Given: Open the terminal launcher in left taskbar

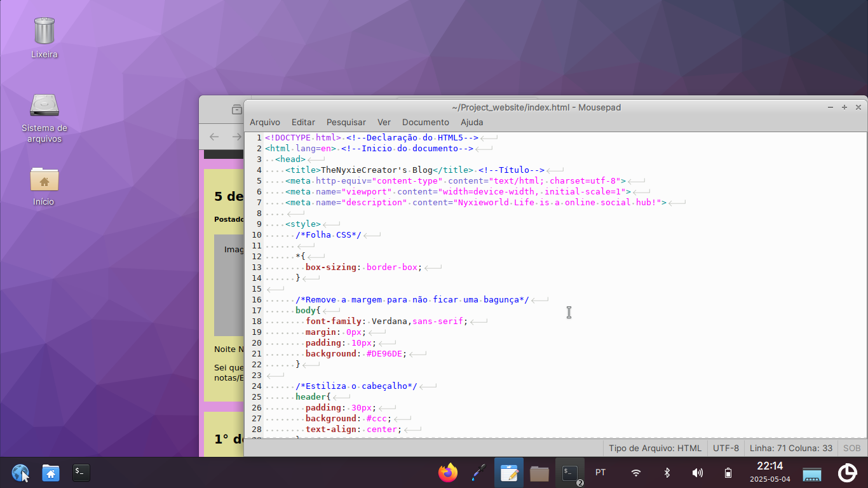Looking at the screenshot, I should coord(81,473).
